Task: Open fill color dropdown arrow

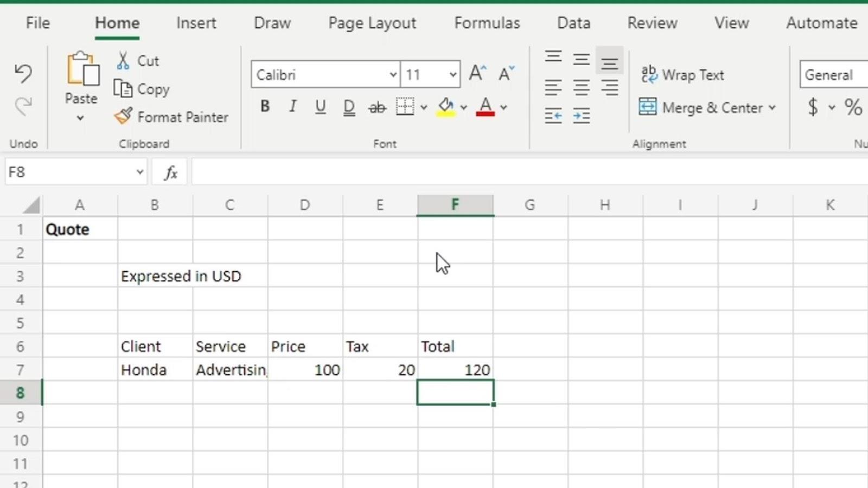Action: pyautogui.click(x=463, y=107)
